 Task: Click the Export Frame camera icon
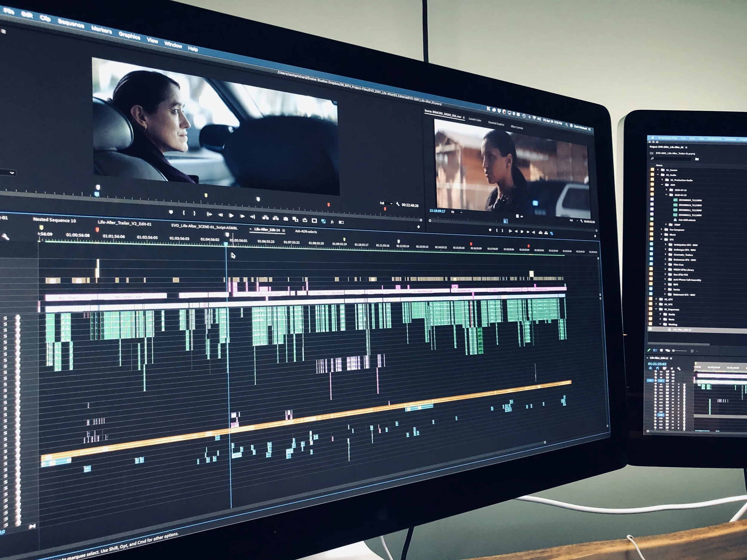tap(286, 219)
